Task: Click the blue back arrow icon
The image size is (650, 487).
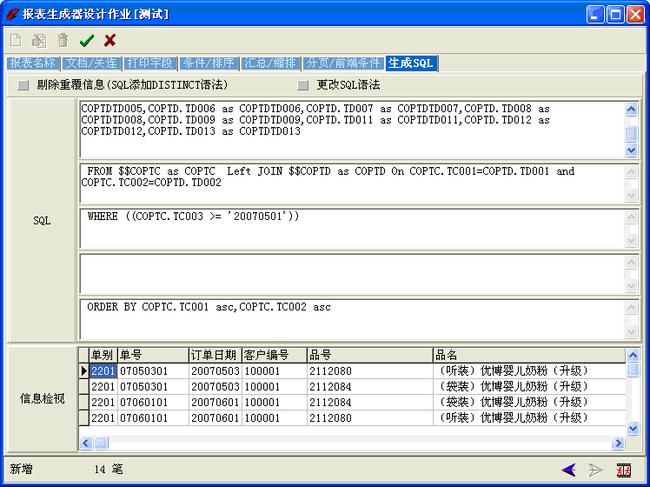Action: pos(569,470)
